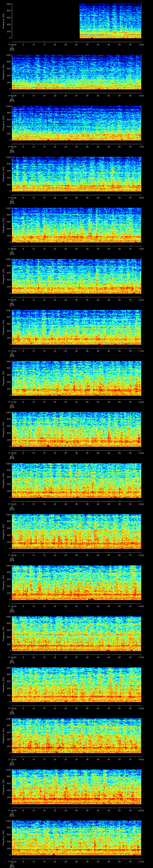Click the 17:12:00 start time label
Viewport: 153px width, 868px height.
click(x=12, y=453)
